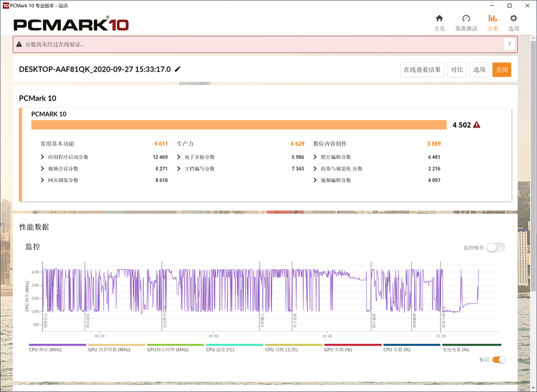Disable the markers (标记) toggle
The width and height of the screenshot is (537, 392).
[x=498, y=360]
